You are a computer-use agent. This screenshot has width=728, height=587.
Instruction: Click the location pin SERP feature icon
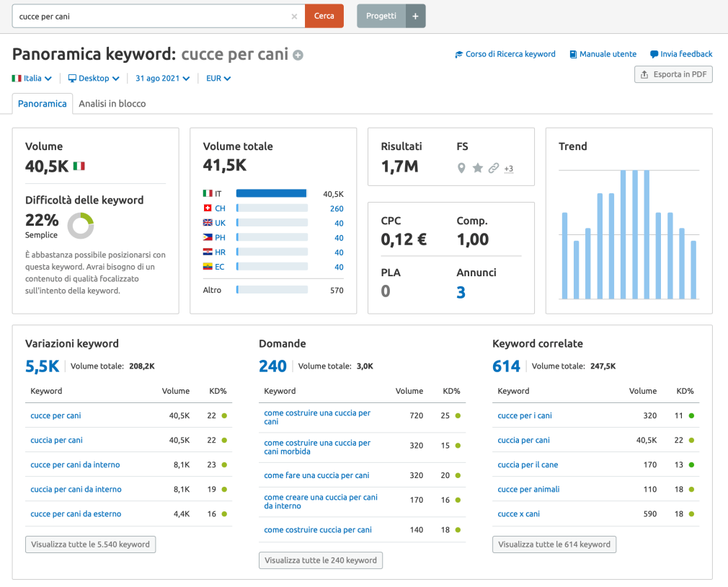coord(461,168)
